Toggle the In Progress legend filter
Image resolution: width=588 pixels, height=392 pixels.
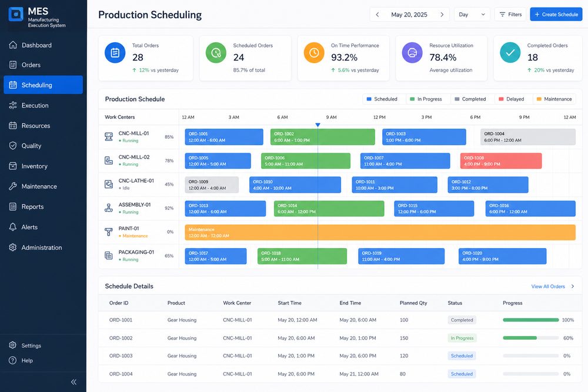[x=426, y=99]
